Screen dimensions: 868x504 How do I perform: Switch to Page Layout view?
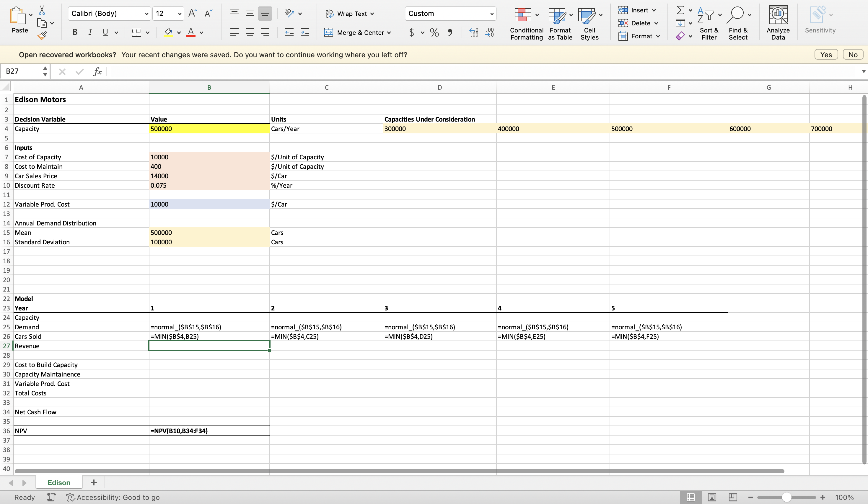pos(712,497)
